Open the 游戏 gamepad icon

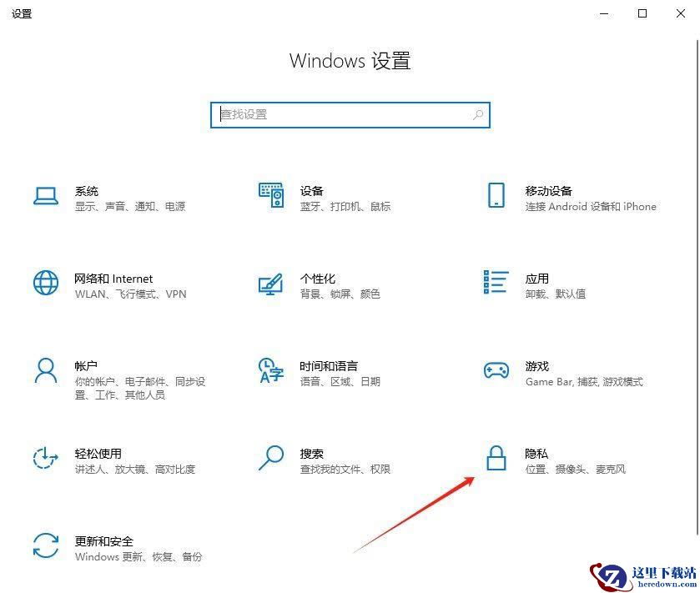click(496, 371)
